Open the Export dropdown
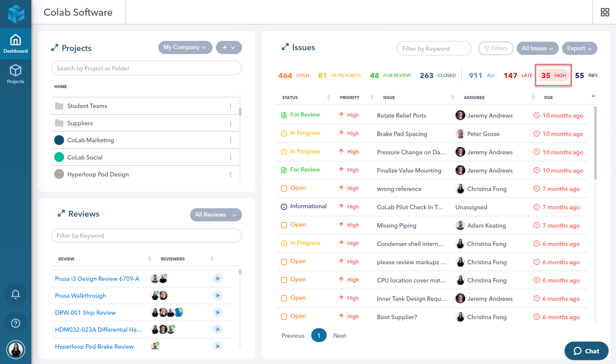Screen dimensions: 616x364 579,48
